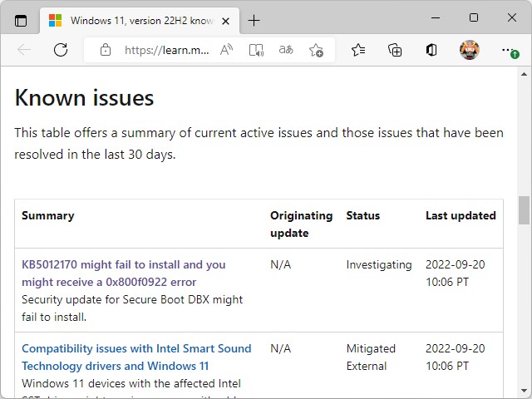Open Settings and more menu

tap(510, 51)
